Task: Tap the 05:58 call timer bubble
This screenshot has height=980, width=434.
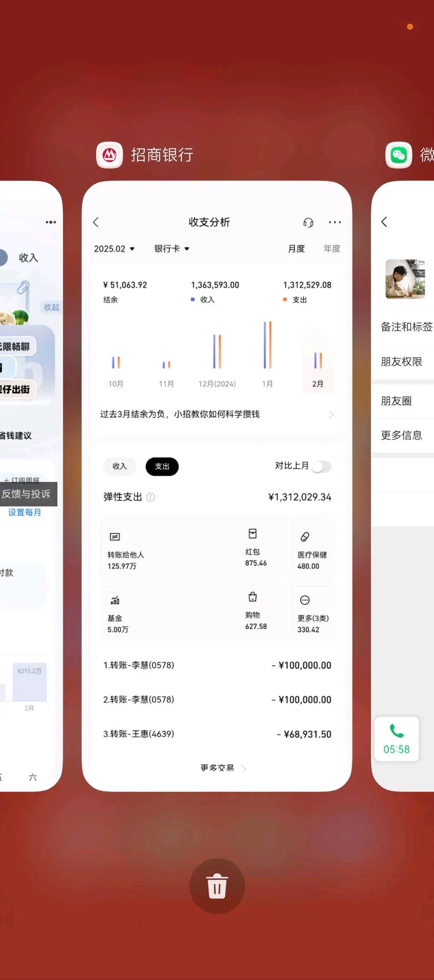Action: (397, 739)
